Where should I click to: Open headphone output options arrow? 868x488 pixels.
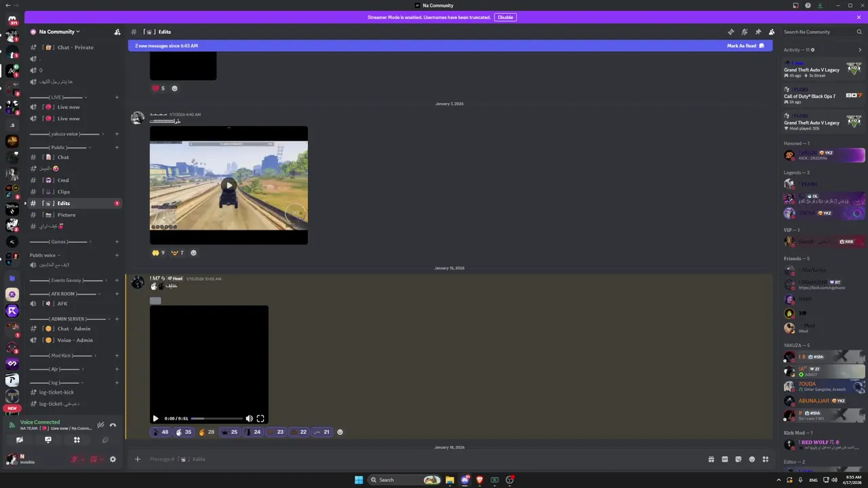(x=102, y=460)
